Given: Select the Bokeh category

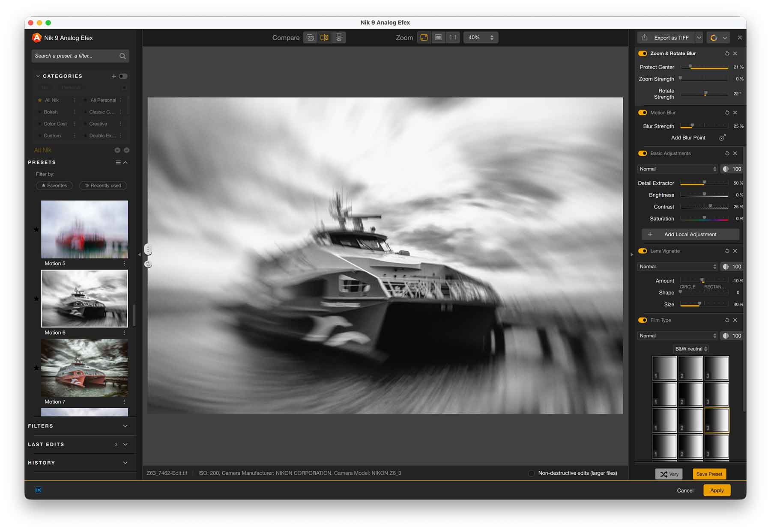Looking at the screenshot, I should (x=51, y=112).
